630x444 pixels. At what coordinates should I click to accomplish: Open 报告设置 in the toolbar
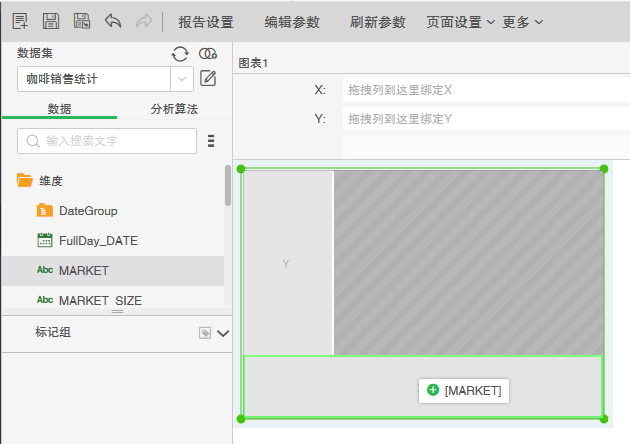[205, 21]
